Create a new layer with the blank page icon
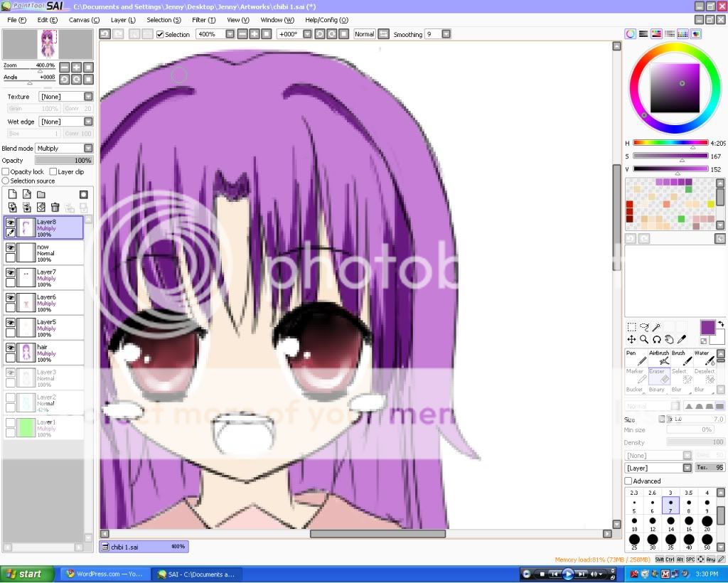728x583 pixels. click(12, 194)
